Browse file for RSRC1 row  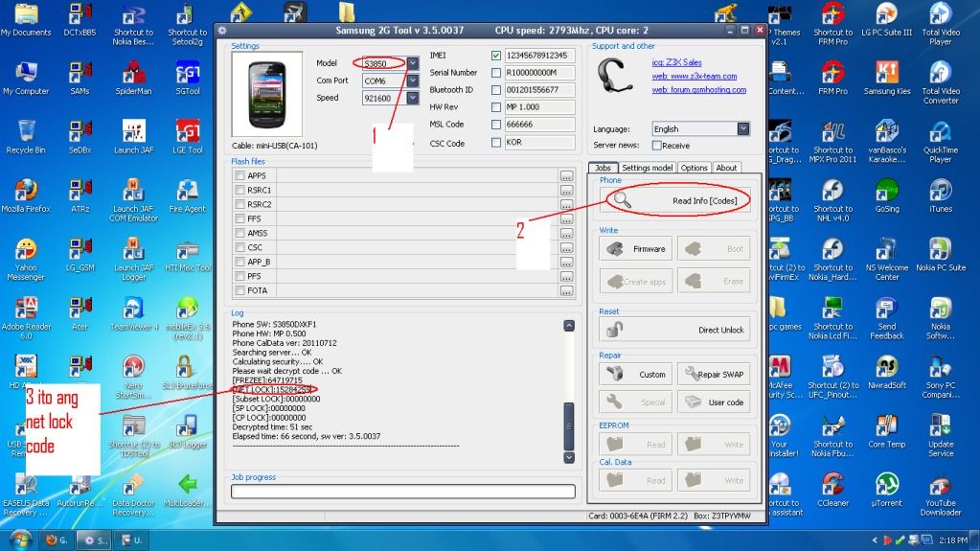click(x=566, y=191)
